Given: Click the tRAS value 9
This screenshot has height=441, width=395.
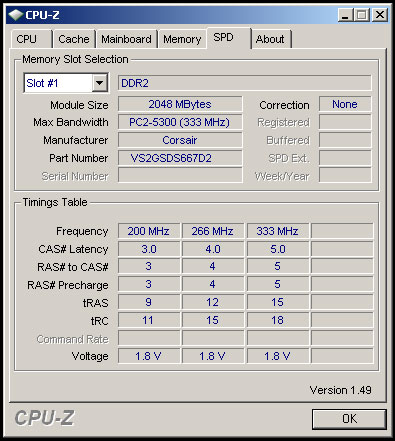Looking at the screenshot, I should point(149,302).
